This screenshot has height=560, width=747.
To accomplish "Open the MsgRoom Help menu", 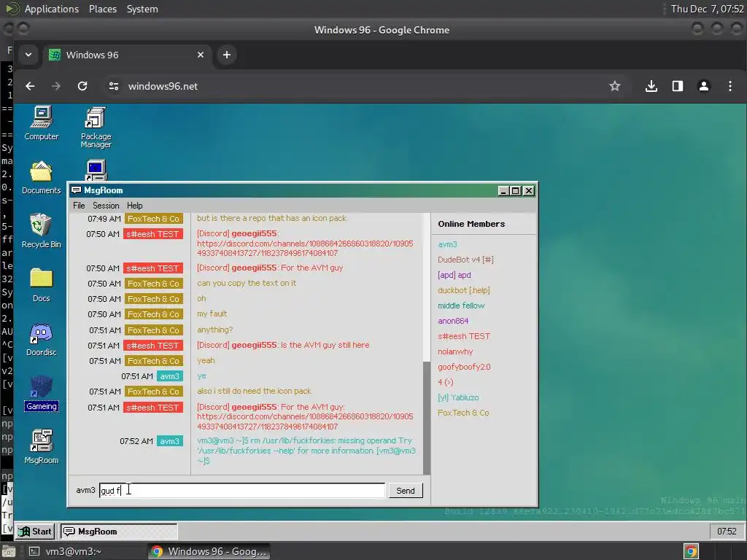I will click(134, 205).
